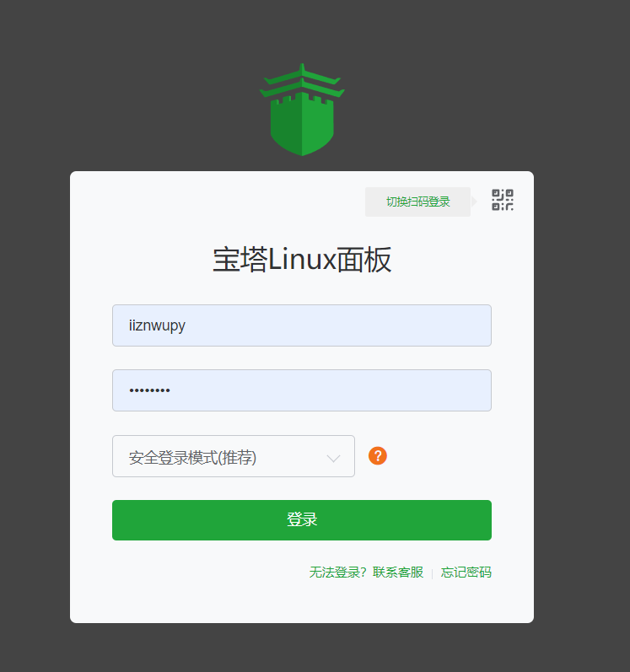This screenshot has width=630, height=672.
Task: Click the chevron arrow in login mode selector
Action: click(333, 459)
